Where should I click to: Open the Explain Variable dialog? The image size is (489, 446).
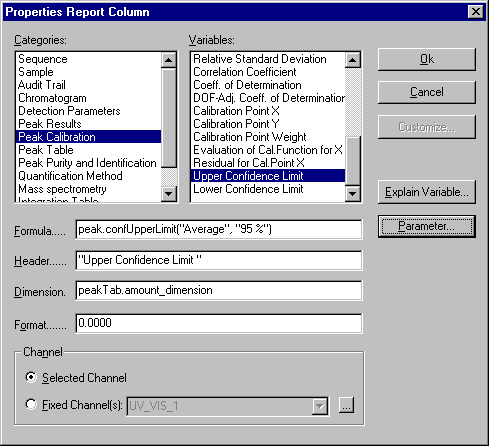click(x=427, y=192)
